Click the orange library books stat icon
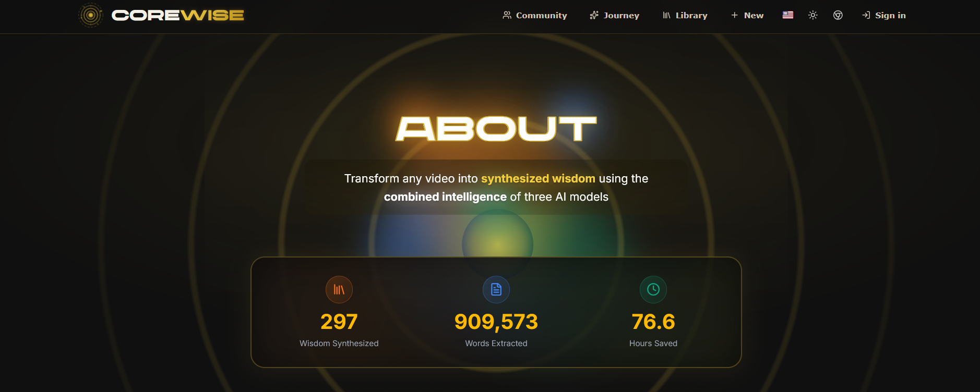 coord(339,289)
